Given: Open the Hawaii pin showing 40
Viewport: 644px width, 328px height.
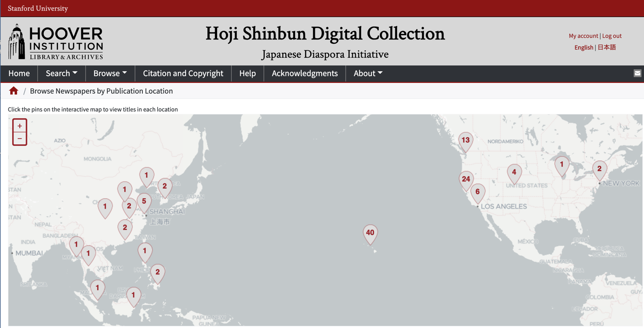Looking at the screenshot, I should pos(370,233).
